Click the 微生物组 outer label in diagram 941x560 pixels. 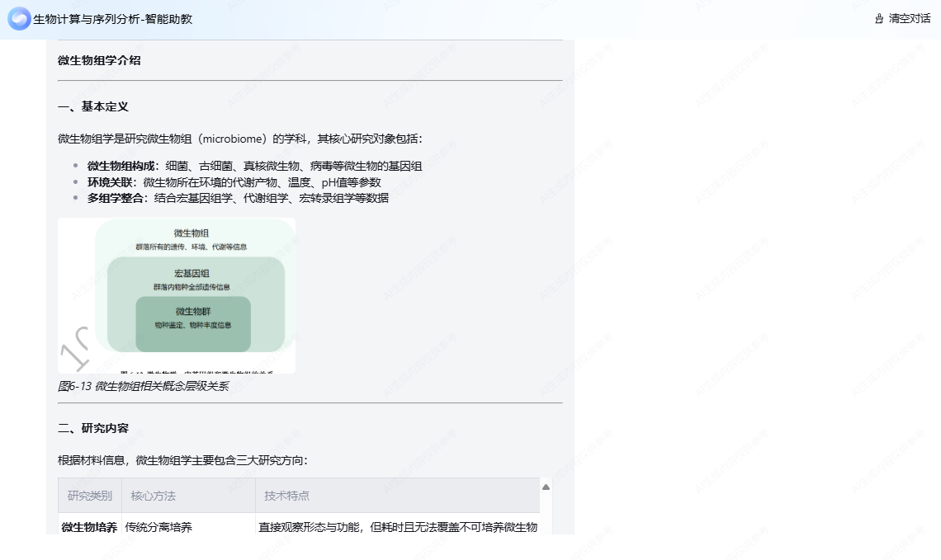click(x=192, y=233)
